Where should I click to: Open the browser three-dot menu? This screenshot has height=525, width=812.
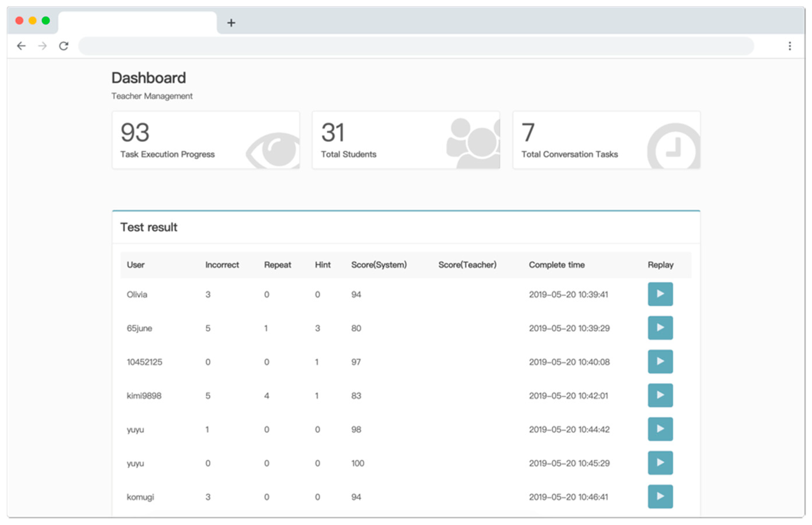coord(789,46)
